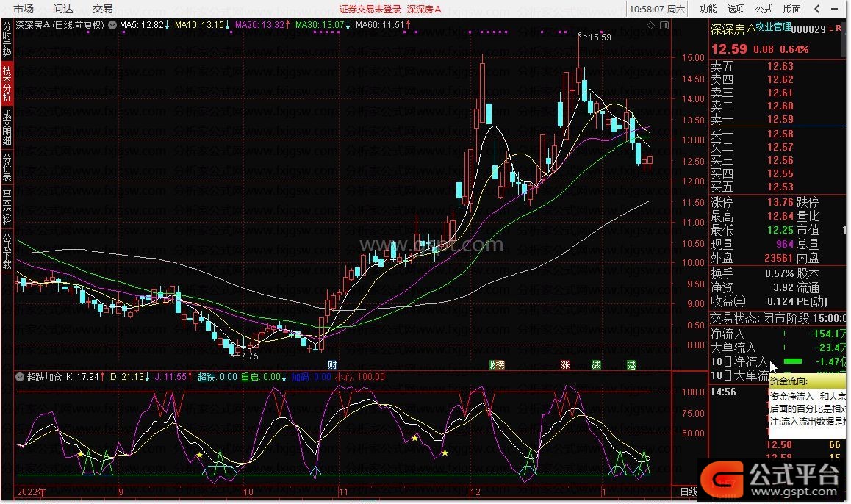This screenshot has height=504, width=851.
Task: Toggle the side panel layout icon
Action: 664,25
